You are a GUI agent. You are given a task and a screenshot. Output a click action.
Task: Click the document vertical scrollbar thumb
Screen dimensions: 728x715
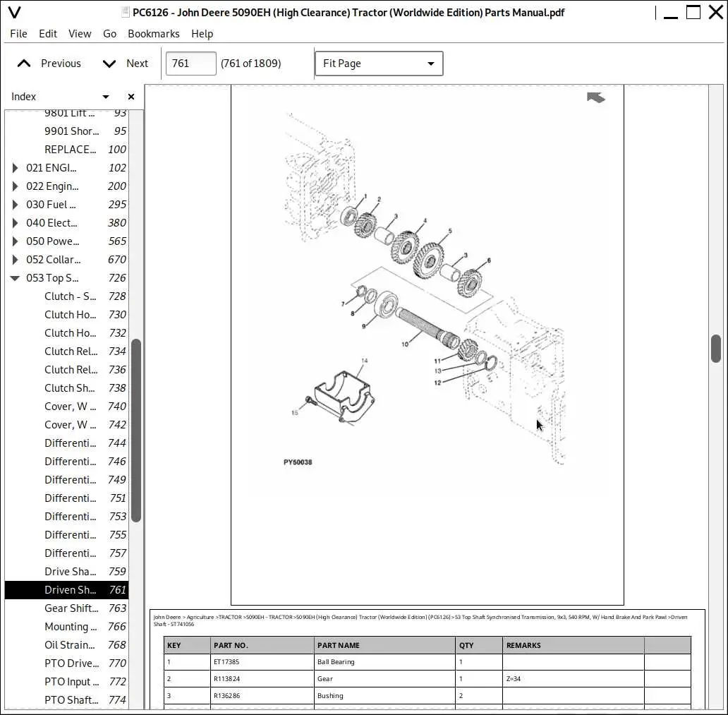point(716,348)
